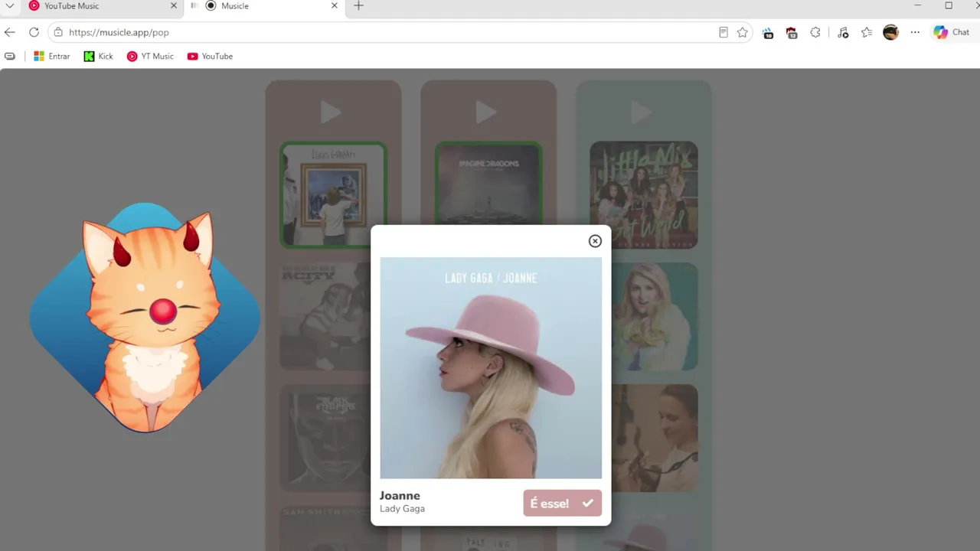
Task: Add this page to favorites with star icon
Action: coord(742,32)
